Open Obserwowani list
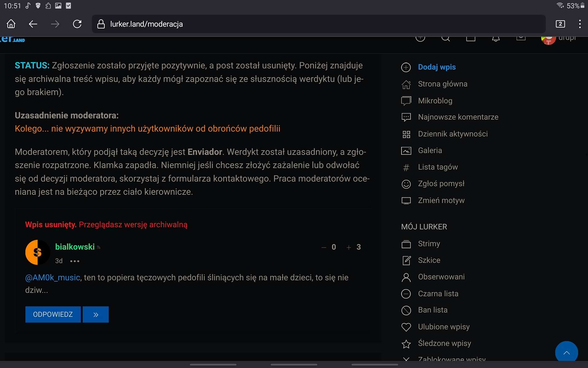Image resolution: width=588 pixels, height=368 pixels. (x=441, y=277)
